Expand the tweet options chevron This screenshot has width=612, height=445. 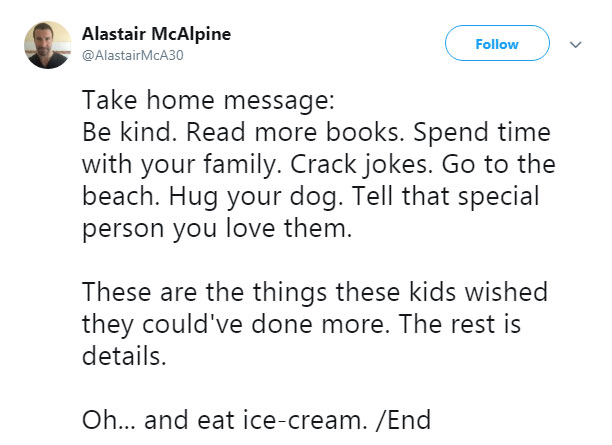575,44
